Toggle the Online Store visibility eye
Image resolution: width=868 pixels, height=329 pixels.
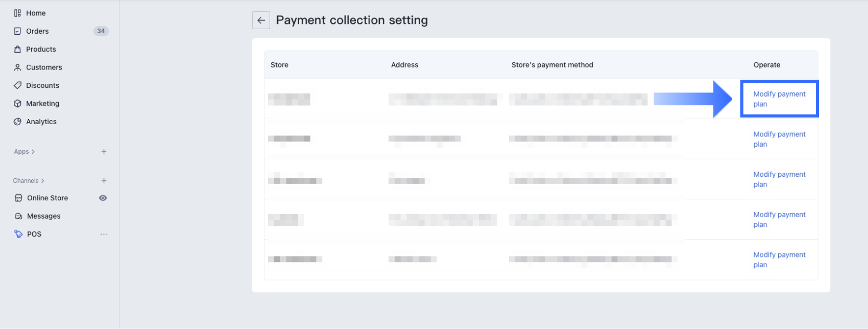click(x=103, y=198)
